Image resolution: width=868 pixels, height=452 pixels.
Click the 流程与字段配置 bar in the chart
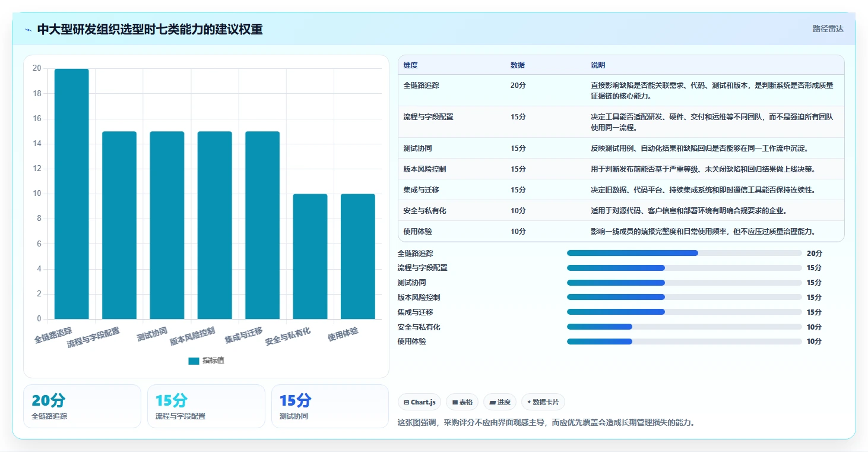coord(119,225)
